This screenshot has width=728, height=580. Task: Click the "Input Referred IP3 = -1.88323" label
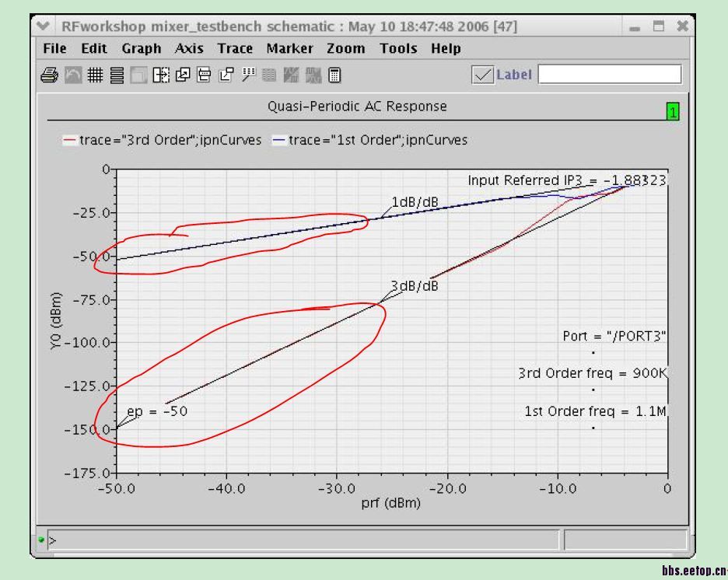567,180
